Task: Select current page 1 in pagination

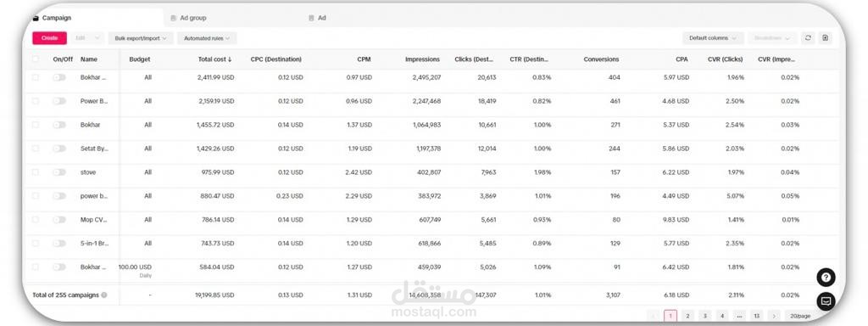Action: [x=670, y=316]
